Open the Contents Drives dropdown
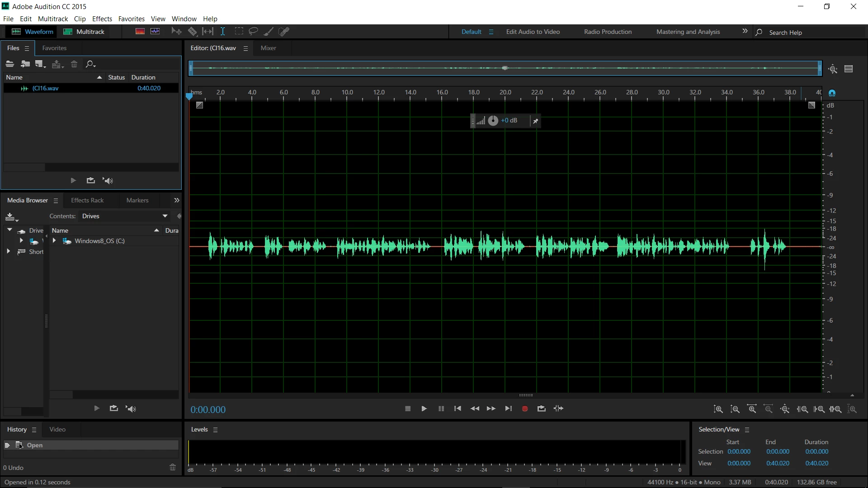Image resolution: width=868 pixels, height=488 pixels. point(125,216)
